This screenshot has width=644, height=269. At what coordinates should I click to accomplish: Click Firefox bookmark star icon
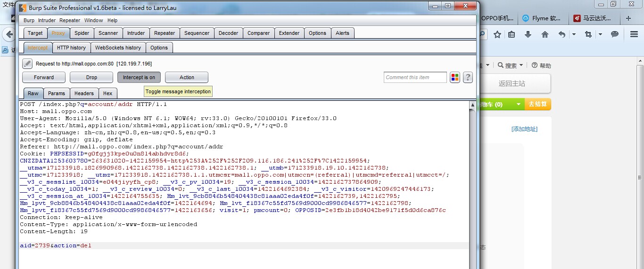(497, 34)
